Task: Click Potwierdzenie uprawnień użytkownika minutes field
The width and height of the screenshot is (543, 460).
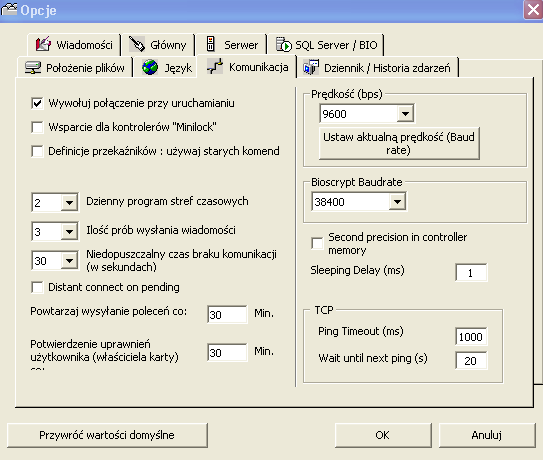Action: [x=227, y=353]
